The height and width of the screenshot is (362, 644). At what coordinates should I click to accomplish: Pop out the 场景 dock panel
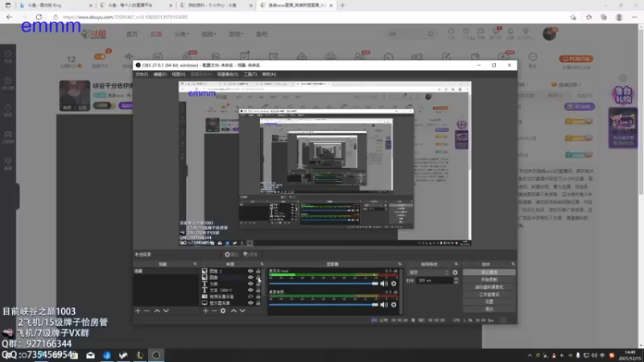[x=195, y=264]
